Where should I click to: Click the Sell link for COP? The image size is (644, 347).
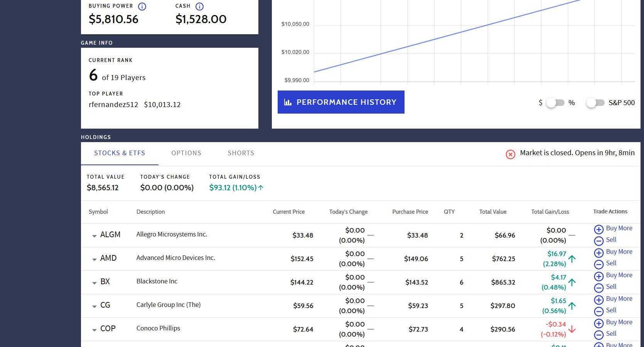coord(611,334)
